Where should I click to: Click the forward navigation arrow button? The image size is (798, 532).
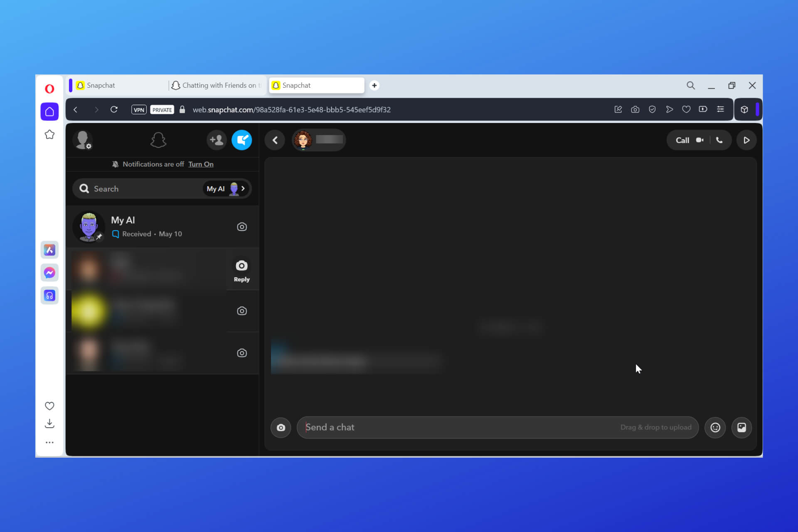(96, 109)
